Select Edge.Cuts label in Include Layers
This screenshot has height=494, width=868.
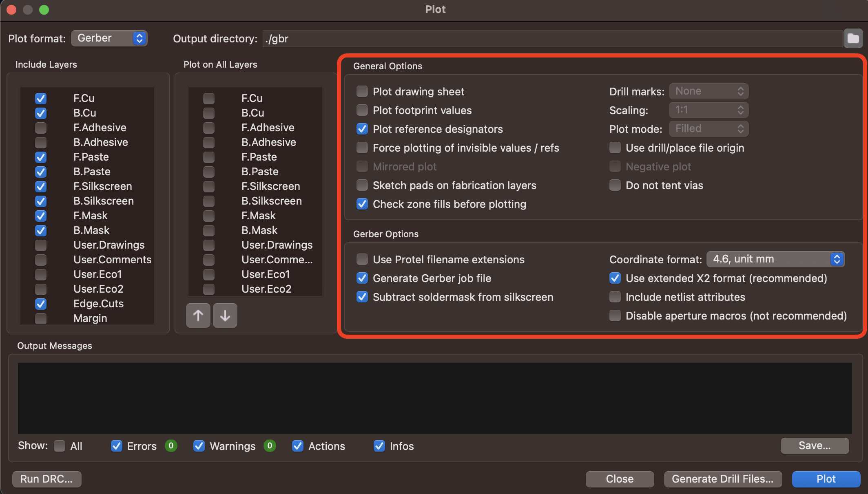(x=98, y=304)
